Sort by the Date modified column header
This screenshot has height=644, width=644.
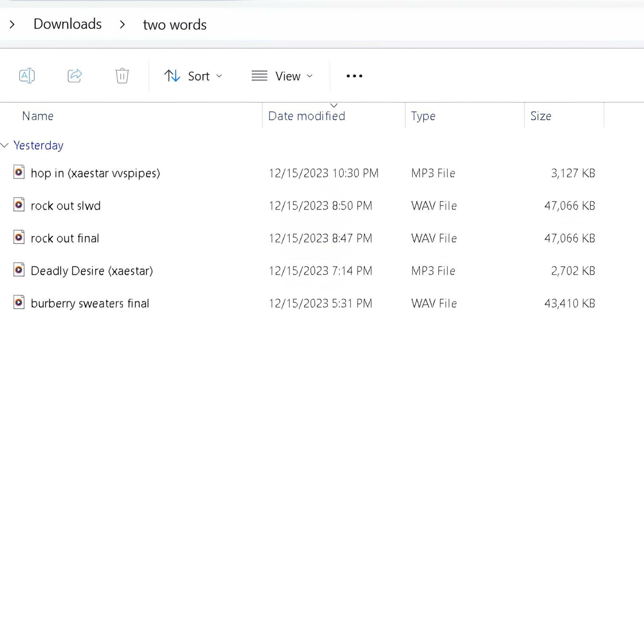[x=307, y=116]
